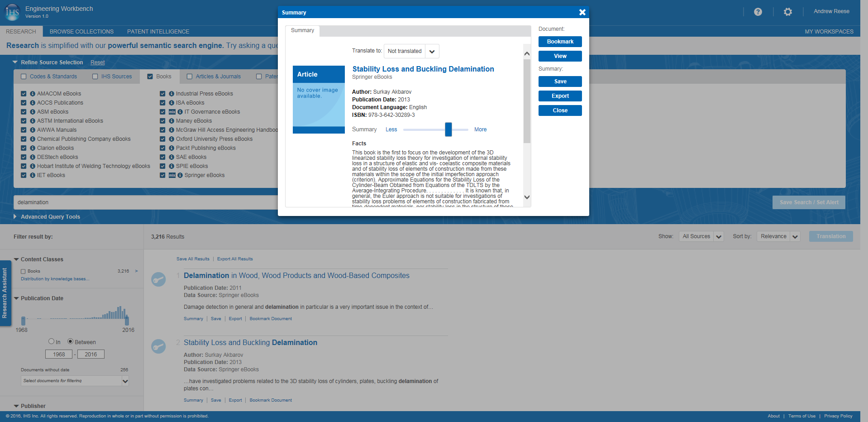Select the Between publication date radio
Viewport: 868px width, 422px height.
tap(70, 341)
